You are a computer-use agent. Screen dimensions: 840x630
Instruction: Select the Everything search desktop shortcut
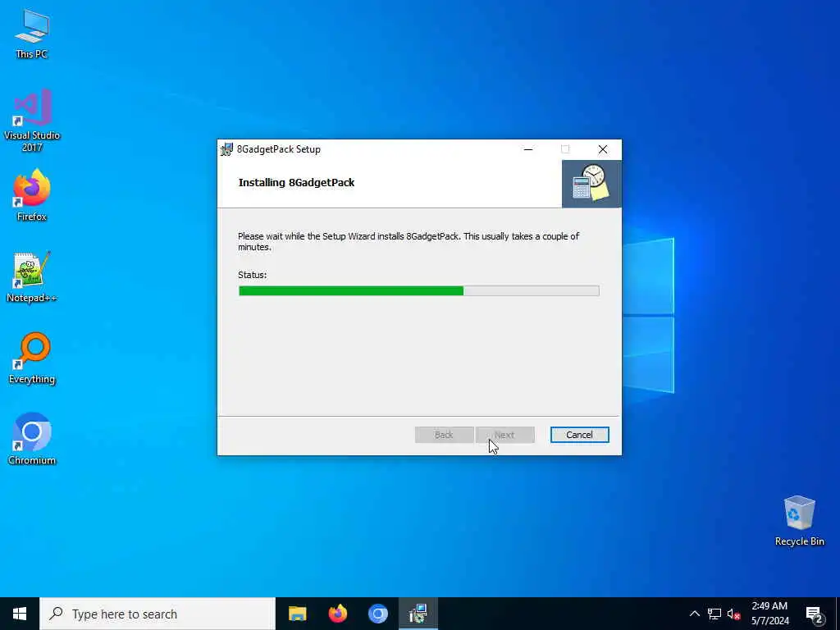32,358
